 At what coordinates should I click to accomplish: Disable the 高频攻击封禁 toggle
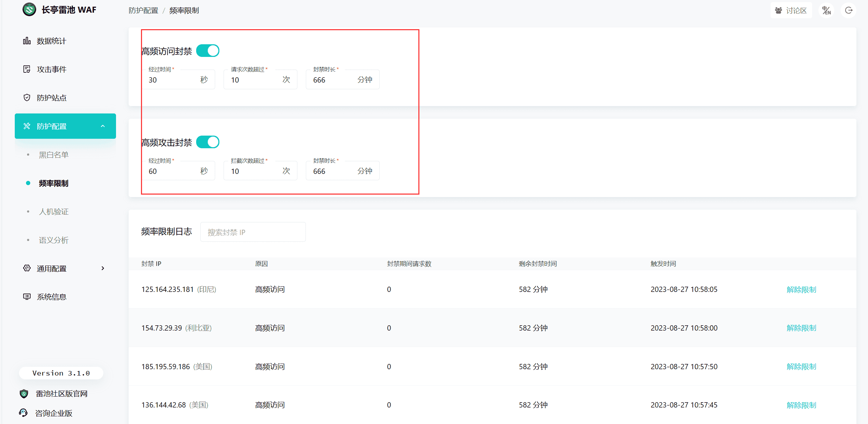(x=208, y=142)
